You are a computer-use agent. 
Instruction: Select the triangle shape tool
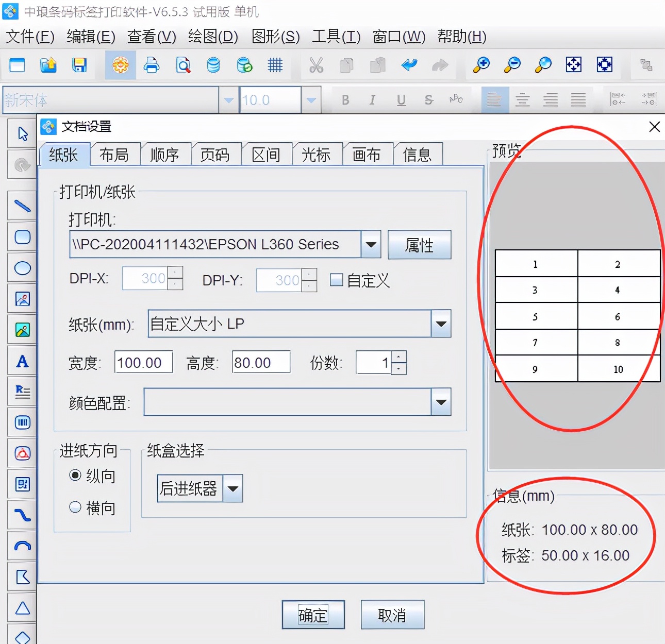click(x=22, y=608)
